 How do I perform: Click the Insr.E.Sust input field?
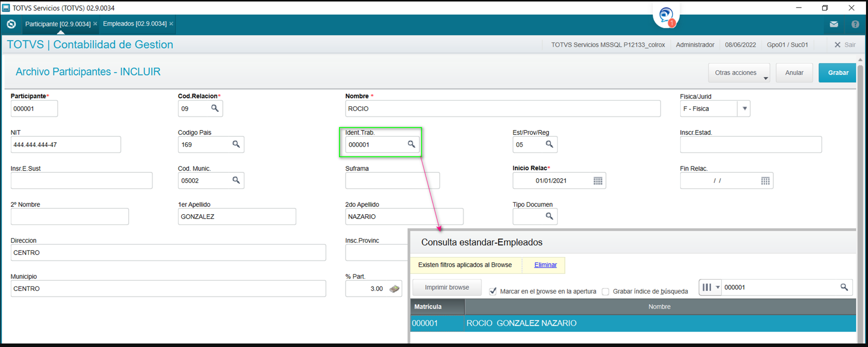coord(82,181)
